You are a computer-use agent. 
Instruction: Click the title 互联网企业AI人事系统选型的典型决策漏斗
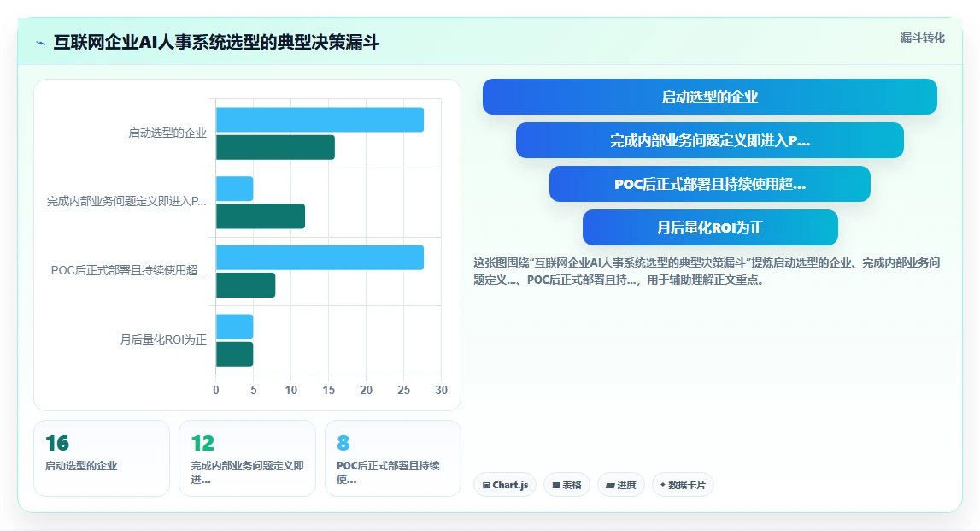[216, 43]
